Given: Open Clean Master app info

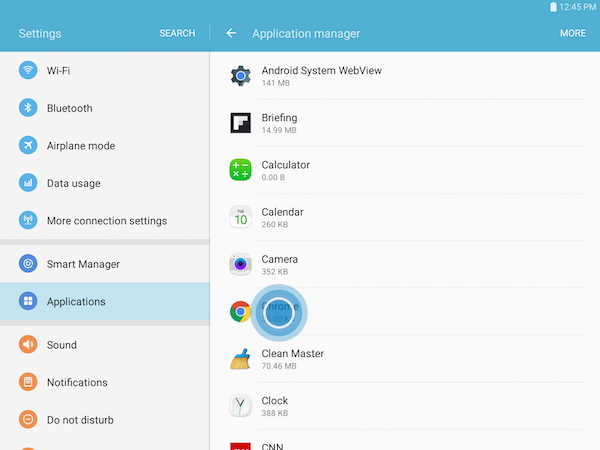Looking at the screenshot, I should tap(405, 359).
